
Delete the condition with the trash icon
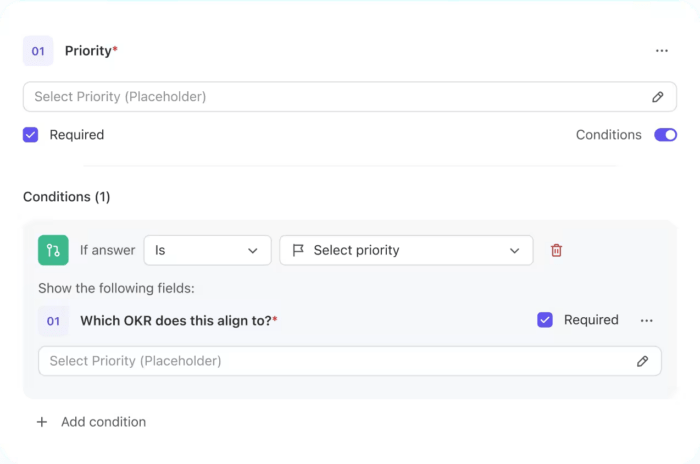[556, 250]
